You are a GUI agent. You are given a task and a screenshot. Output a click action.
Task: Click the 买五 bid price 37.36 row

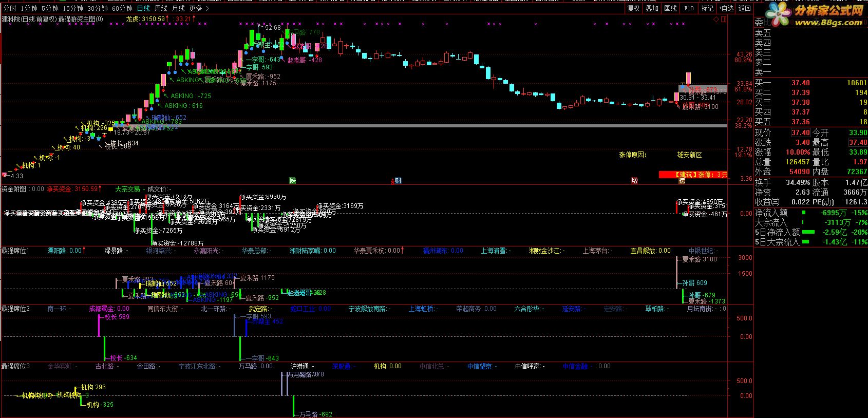tap(810, 122)
